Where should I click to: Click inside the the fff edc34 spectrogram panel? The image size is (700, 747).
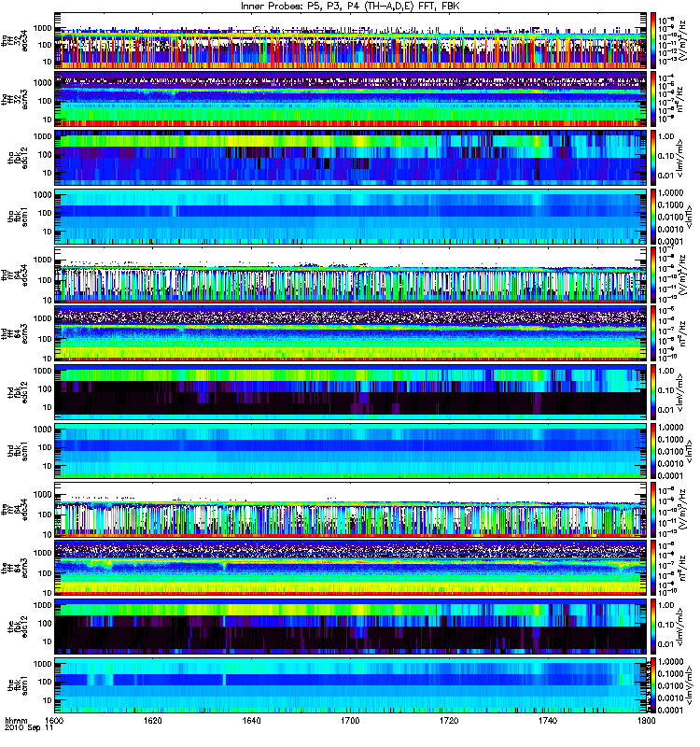(x=350, y=509)
